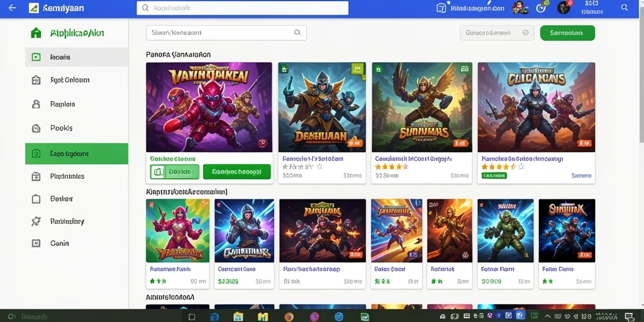Open the Replore item in the sidebar
The height and width of the screenshot is (322, 644).
(77, 104)
